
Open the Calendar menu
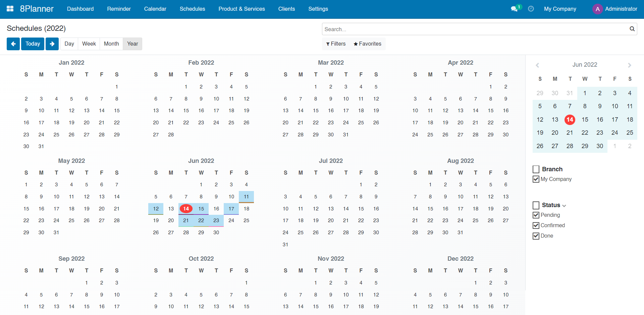pyautogui.click(x=155, y=9)
